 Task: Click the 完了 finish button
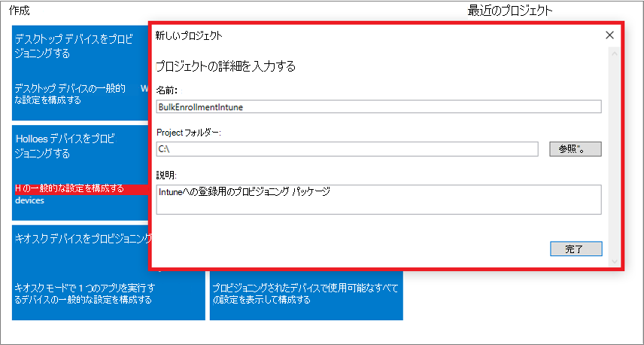[576, 249]
